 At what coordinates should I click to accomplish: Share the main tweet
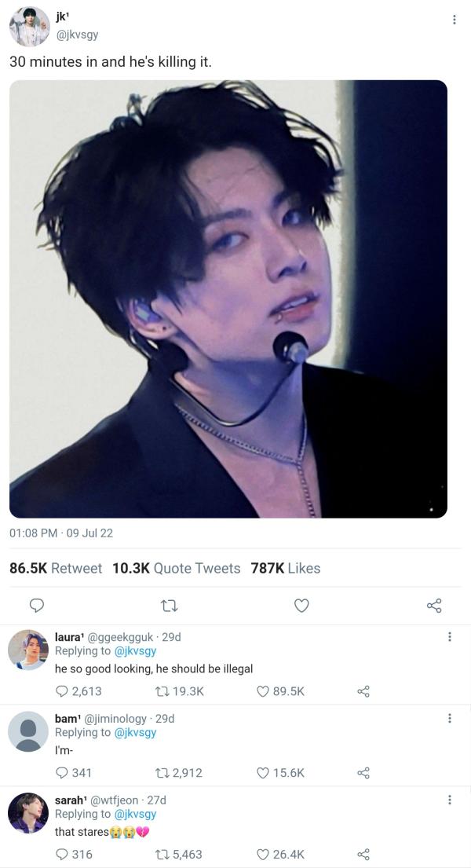tap(434, 605)
